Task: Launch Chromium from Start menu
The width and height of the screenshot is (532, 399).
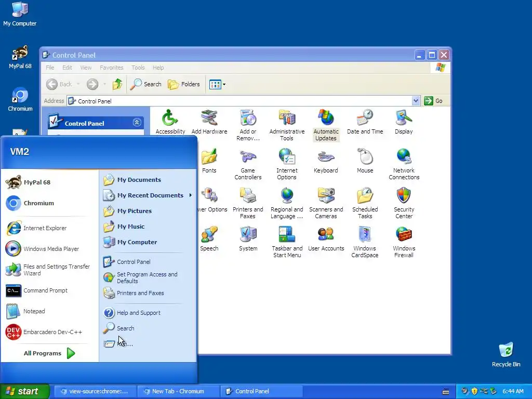Action: 49,203
